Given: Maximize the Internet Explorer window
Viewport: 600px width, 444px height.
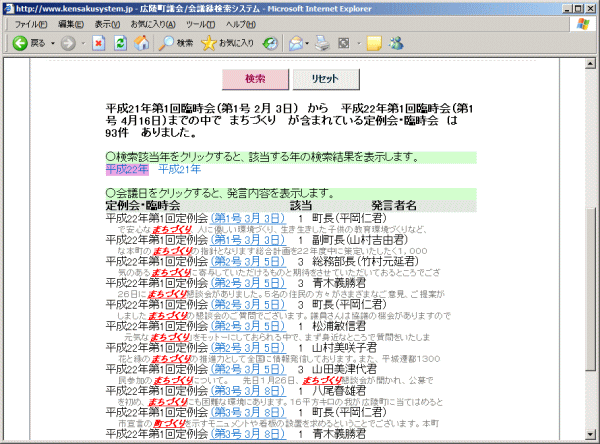Looking at the screenshot, I should click(x=578, y=8).
